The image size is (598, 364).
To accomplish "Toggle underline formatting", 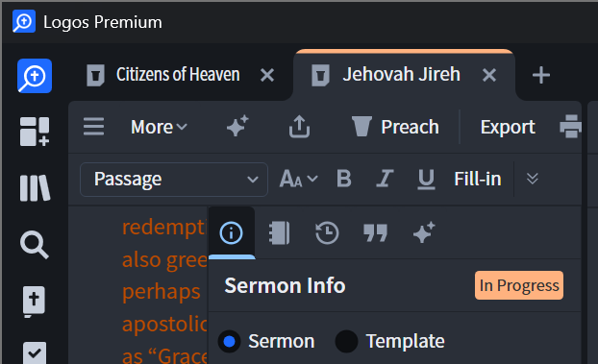I will [426, 179].
